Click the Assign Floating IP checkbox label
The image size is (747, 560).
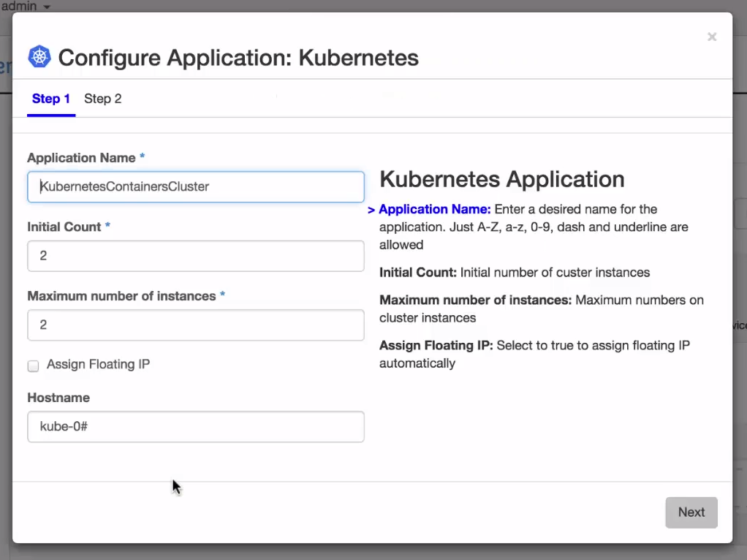tap(98, 365)
